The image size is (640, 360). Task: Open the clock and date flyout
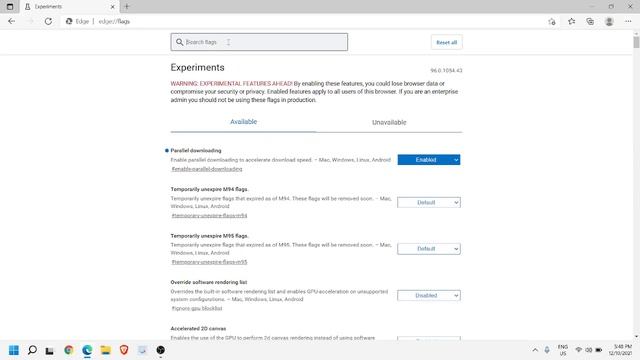pos(620,350)
